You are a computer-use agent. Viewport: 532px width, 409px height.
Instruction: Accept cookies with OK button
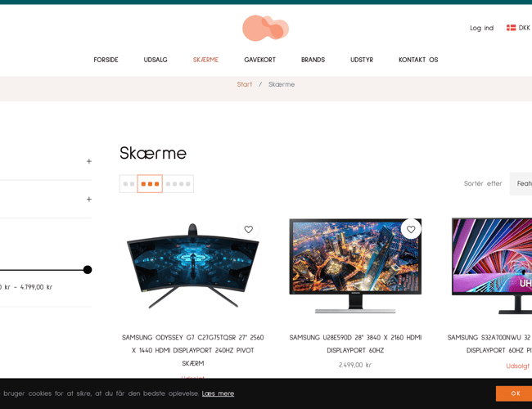[x=515, y=393]
